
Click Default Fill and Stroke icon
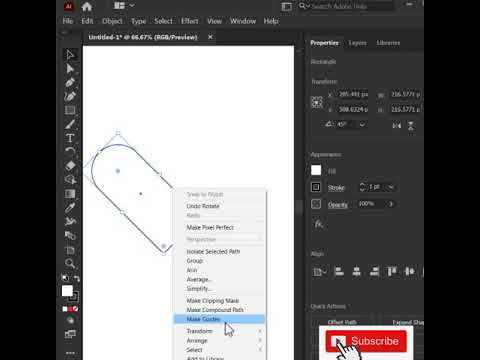point(65,278)
